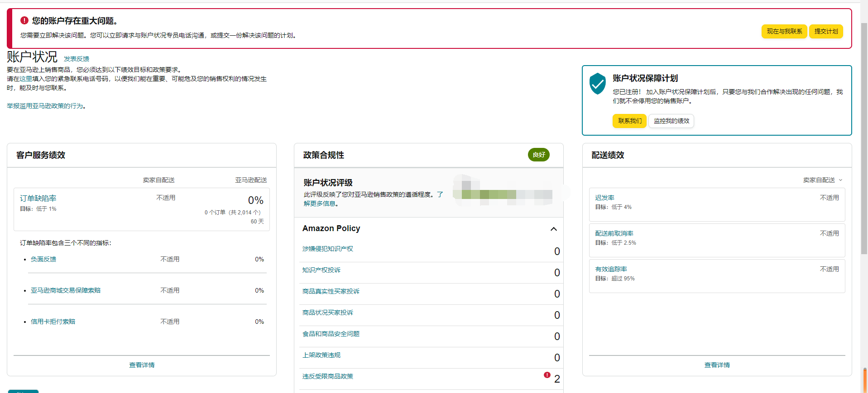Click 不适用 value in 迟发率 row
868x393 pixels.
tap(830, 198)
